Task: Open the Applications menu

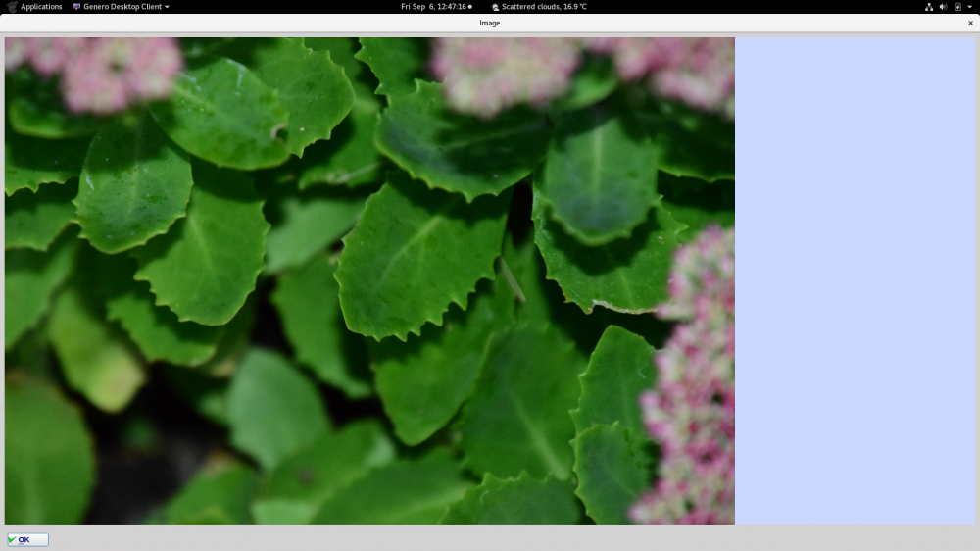Action: point(35,6)
